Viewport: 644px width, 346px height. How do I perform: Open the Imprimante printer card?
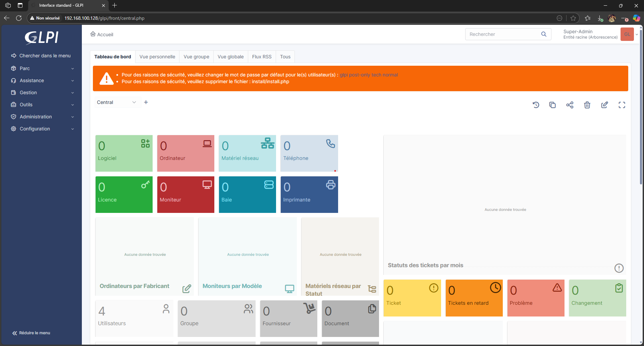click(309, 195)
